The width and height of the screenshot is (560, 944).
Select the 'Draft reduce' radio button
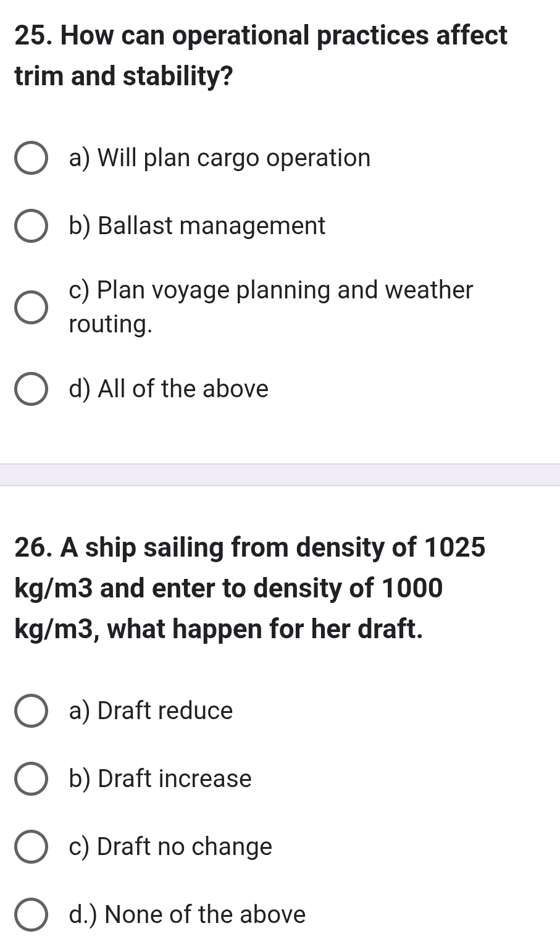point(31,712)
